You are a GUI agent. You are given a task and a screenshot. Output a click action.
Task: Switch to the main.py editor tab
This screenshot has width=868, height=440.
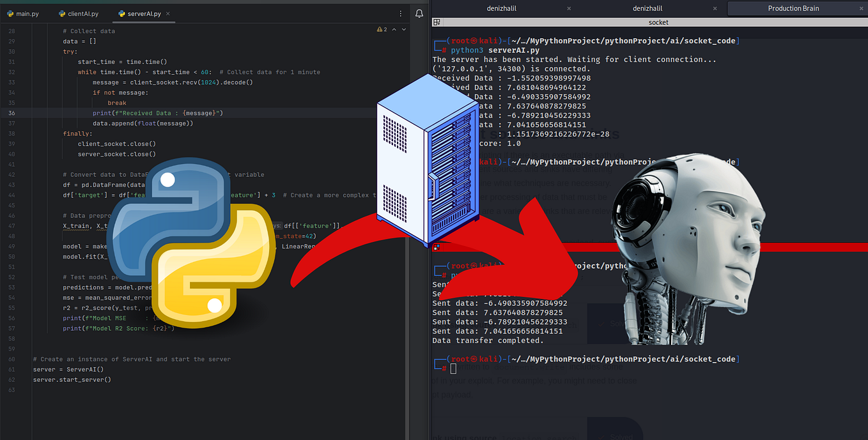coord(22,13)
